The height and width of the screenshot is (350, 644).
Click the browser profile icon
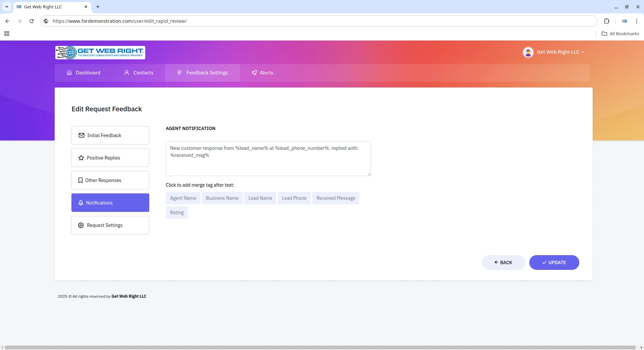625,21
